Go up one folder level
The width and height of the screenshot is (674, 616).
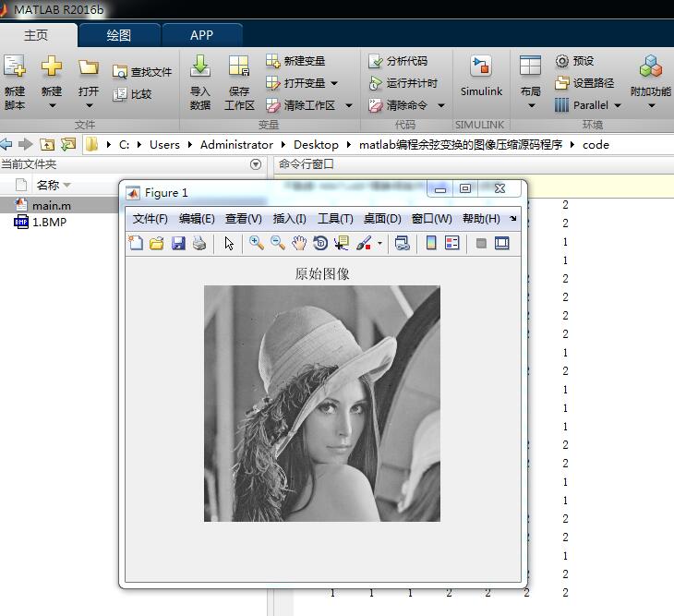pyautogui.click(x=47, y=144)
